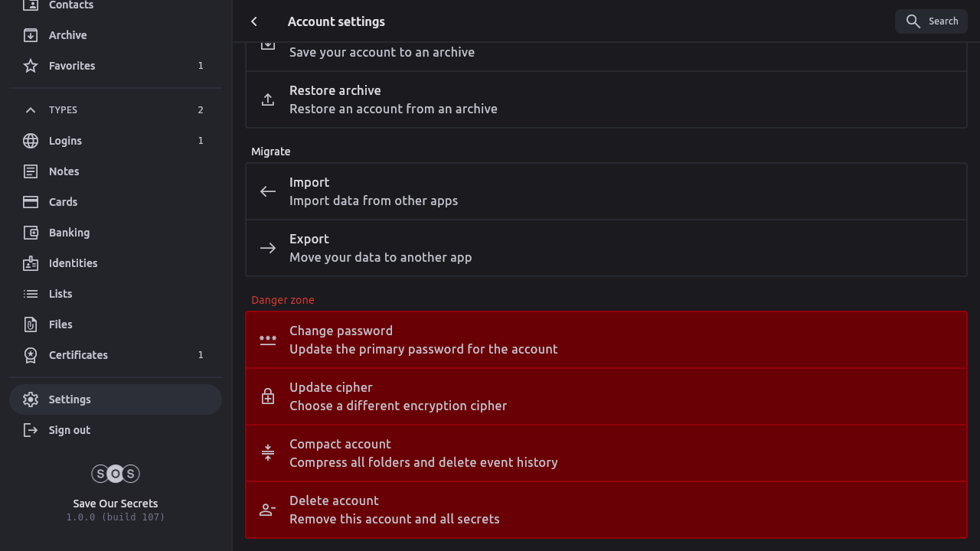The width and height of the screenshot is (980, 551).
Task: Click the Favorites star icon
Action: (x=31, y=66)
